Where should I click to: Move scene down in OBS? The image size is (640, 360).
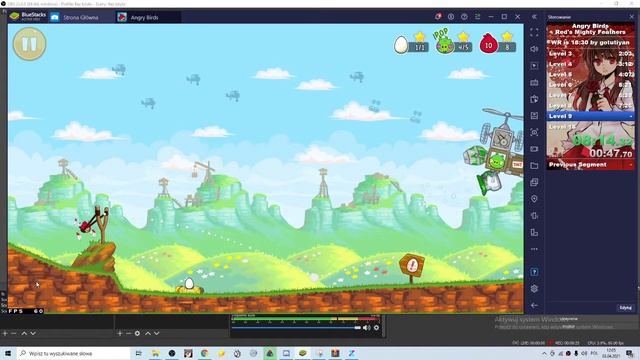(33, 333)
